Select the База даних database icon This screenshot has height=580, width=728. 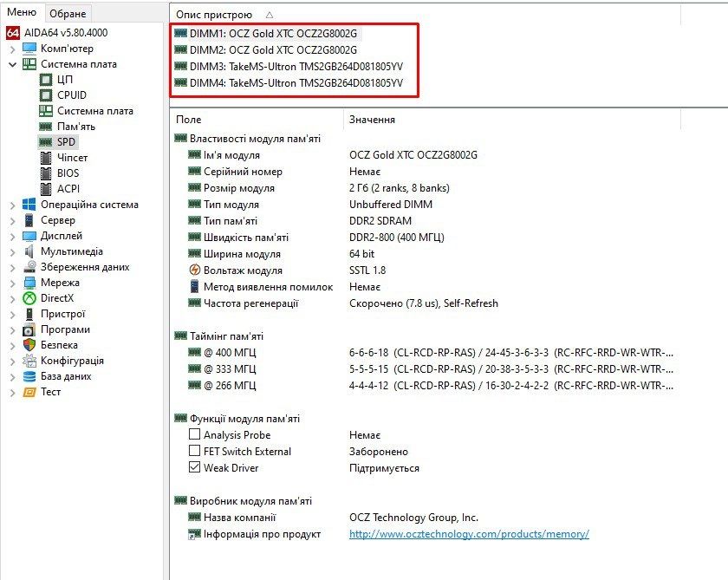pyautogui.click(x=29, y=376)
